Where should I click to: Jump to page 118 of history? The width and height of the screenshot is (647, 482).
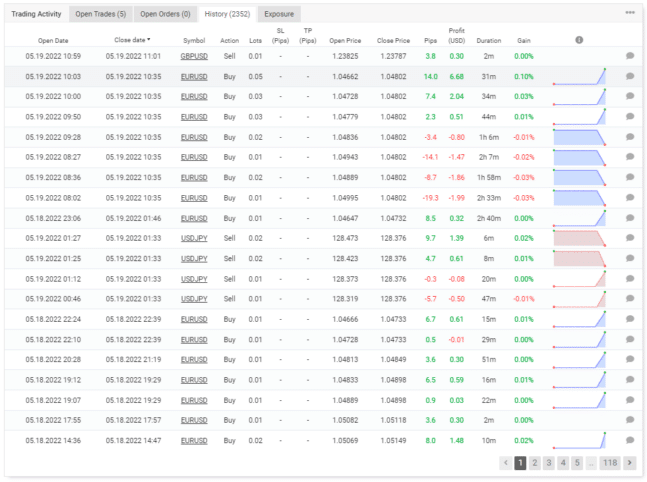pyautogui.click(x=609, y=463)
